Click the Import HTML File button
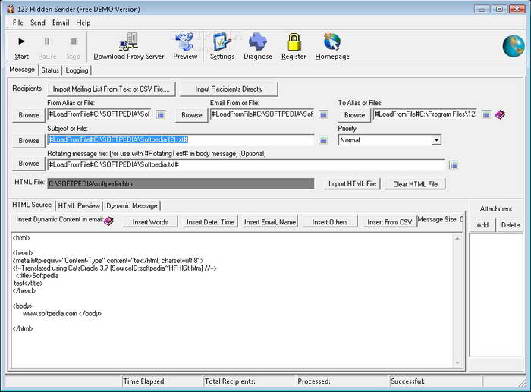 [x=352, y=184]
